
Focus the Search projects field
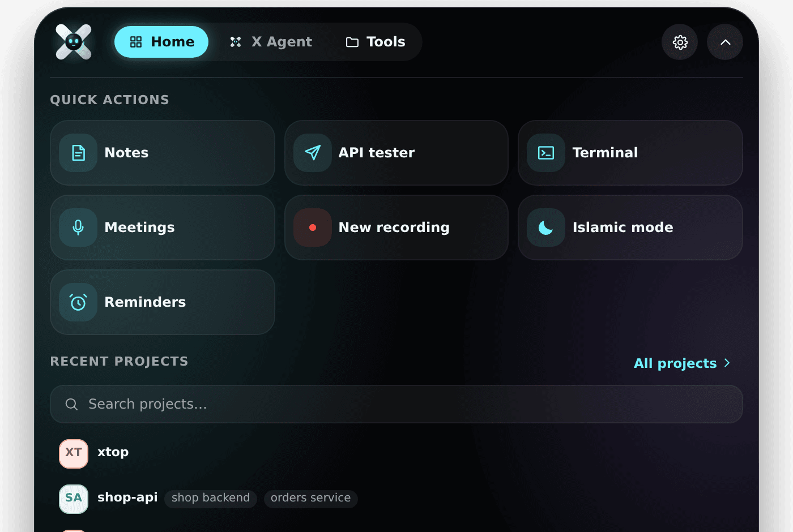(x=396, y=404)
